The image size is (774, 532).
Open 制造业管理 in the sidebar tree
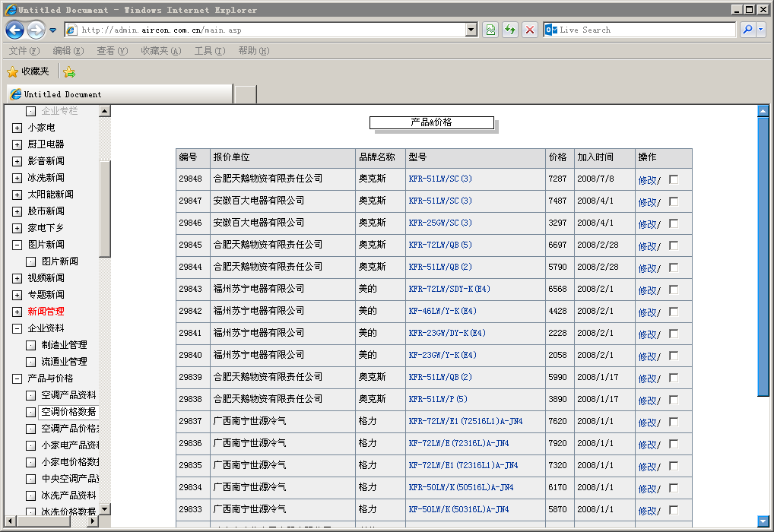(64, 345)
